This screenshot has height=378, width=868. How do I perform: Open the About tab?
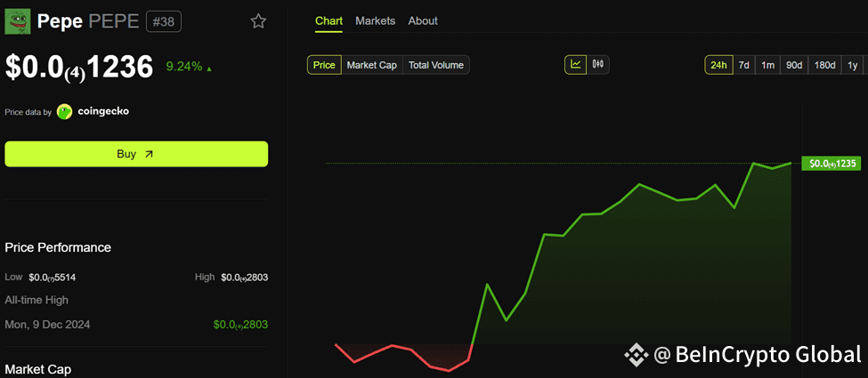[x=423, y=21]
